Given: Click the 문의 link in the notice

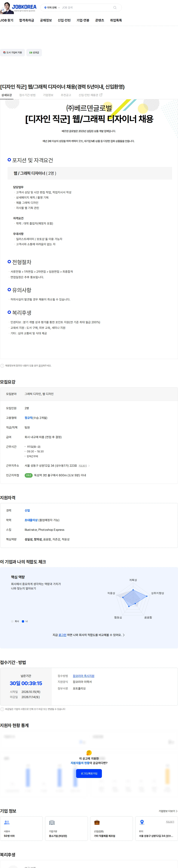Looking at the screenshot, I should tap(40, 366).
